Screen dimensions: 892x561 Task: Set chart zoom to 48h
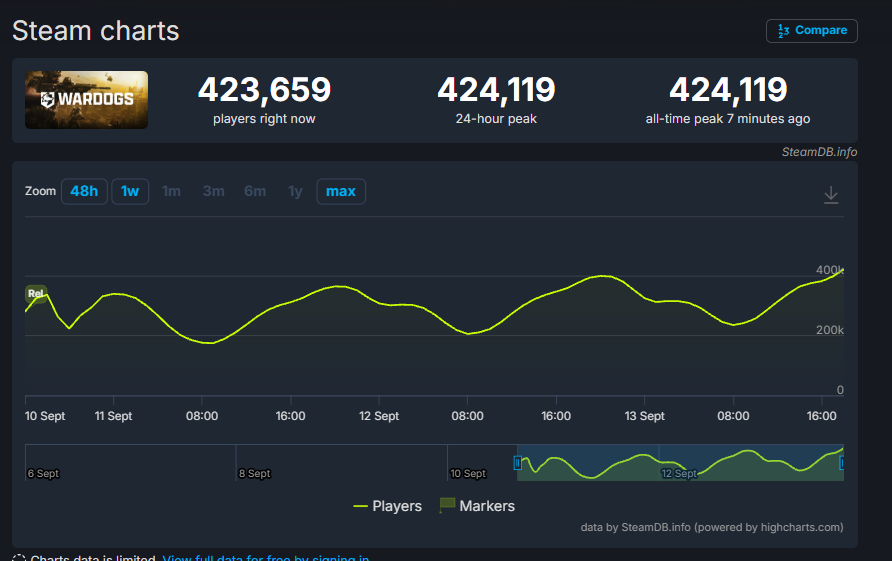point(84,191)
